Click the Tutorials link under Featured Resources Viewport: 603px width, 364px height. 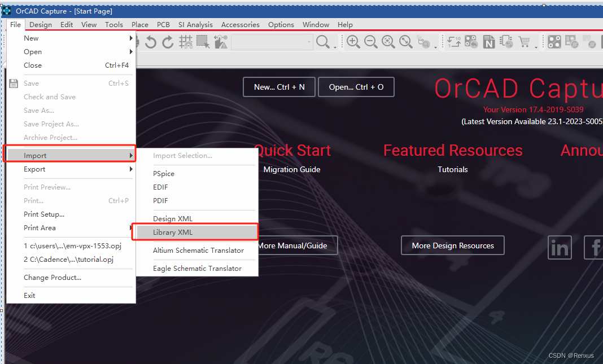[452, 169]
